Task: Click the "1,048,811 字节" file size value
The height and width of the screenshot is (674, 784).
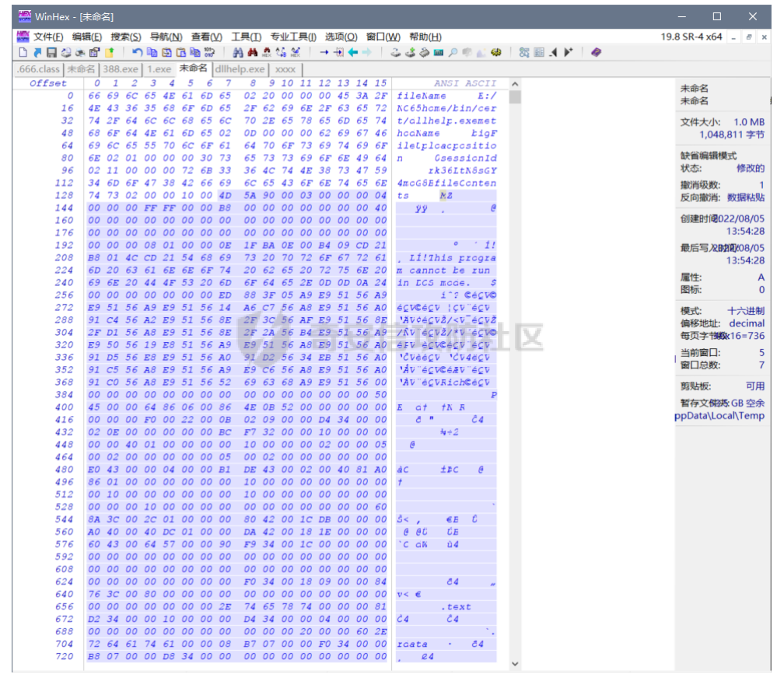Action: point(732,134)
